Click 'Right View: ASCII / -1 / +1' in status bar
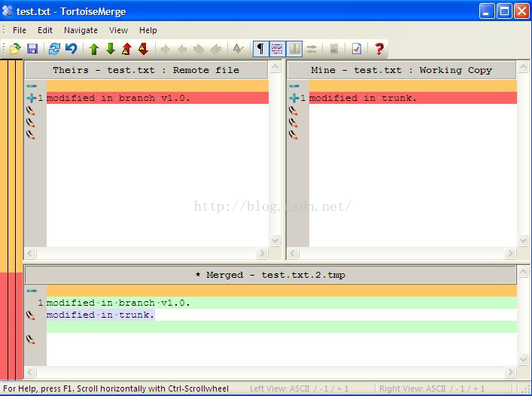 tap(432, 388)
